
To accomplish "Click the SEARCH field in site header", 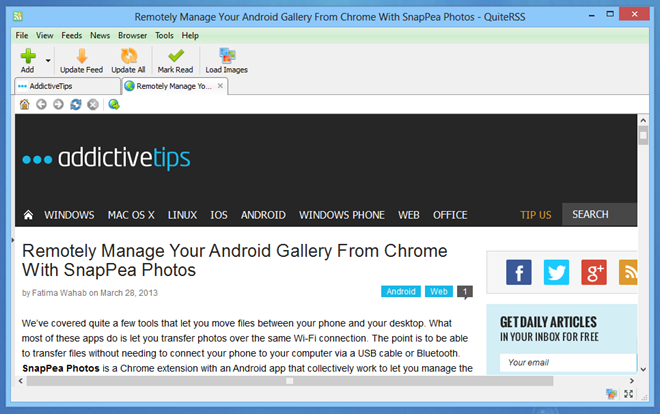I will [599, 214].
